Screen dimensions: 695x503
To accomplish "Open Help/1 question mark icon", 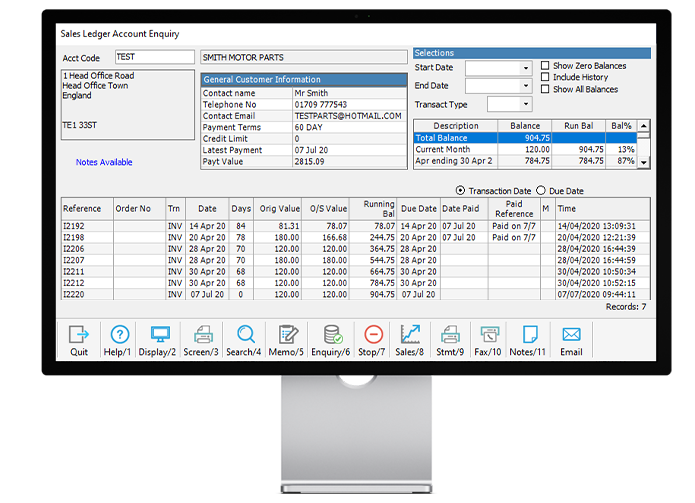I will coord(120,335).
